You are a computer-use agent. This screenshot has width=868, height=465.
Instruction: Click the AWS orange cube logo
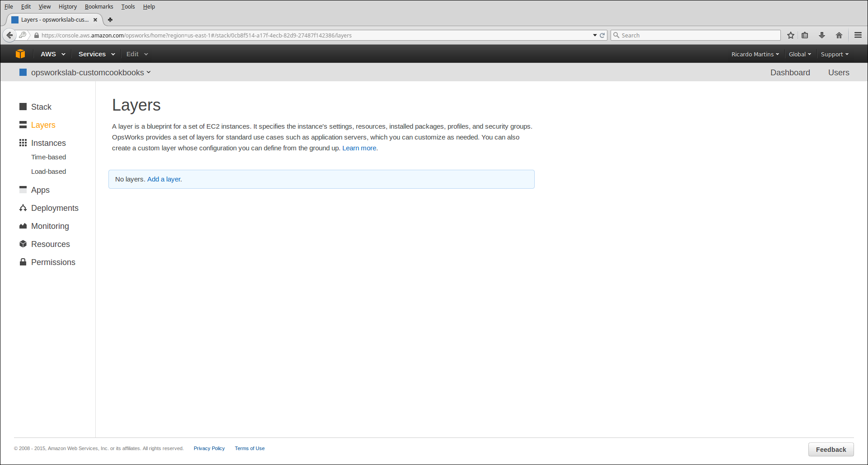(x=20, y=54)
